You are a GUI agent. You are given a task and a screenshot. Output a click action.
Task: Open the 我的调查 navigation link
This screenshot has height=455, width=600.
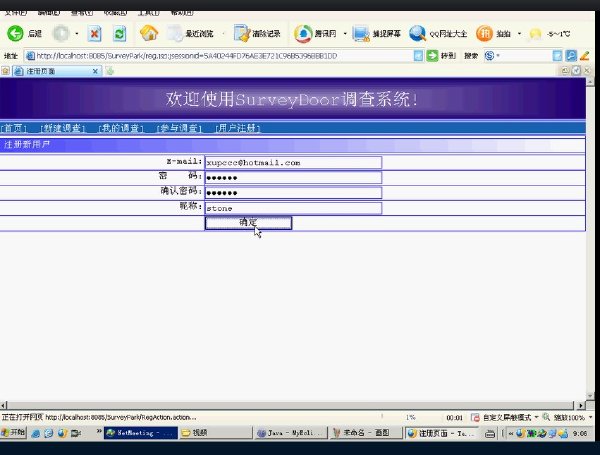click(121, 128)
